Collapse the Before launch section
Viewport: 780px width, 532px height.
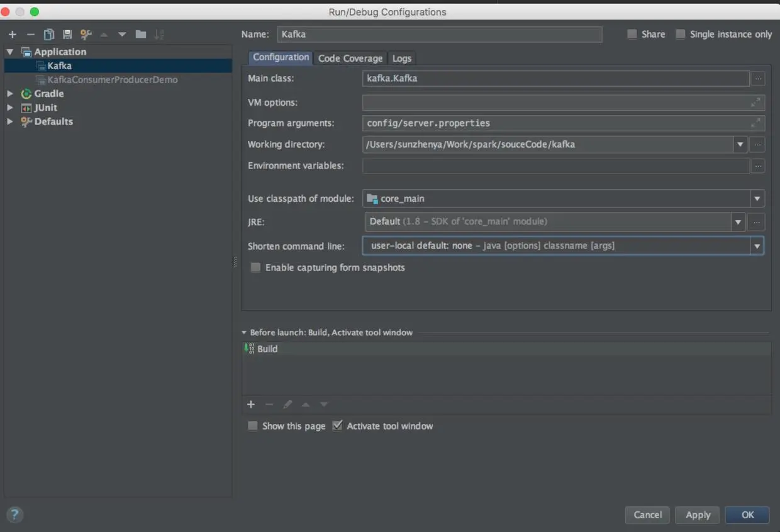point(244,333)
